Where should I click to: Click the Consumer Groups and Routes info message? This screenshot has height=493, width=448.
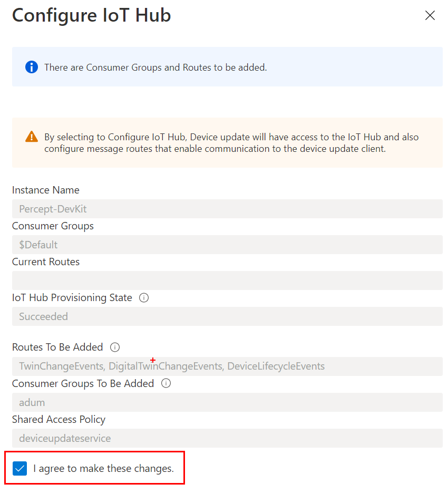point(155,67)
